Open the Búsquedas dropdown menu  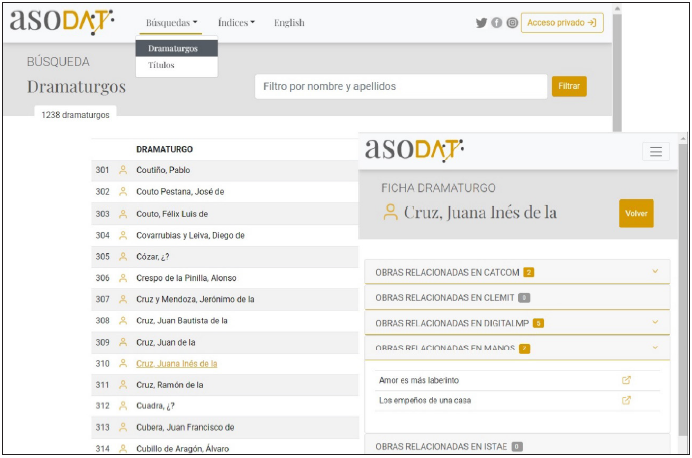[x=171, y=23]
